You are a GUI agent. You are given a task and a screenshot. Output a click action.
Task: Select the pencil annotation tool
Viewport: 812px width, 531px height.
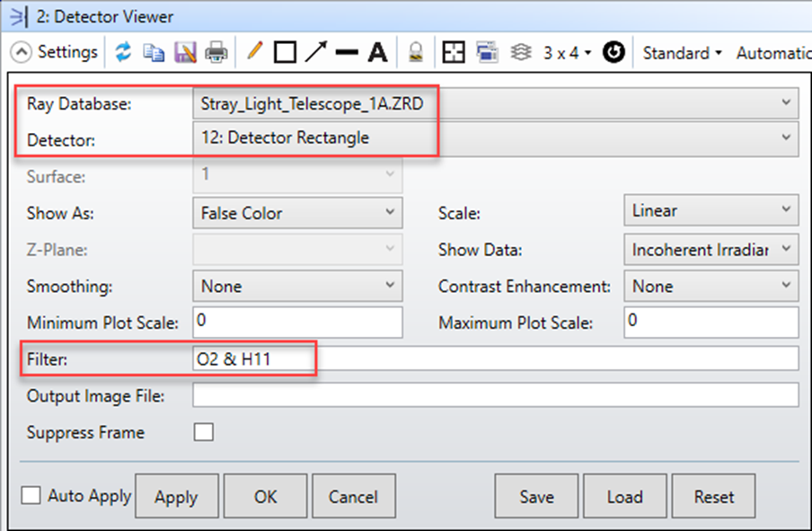[254, 52]
